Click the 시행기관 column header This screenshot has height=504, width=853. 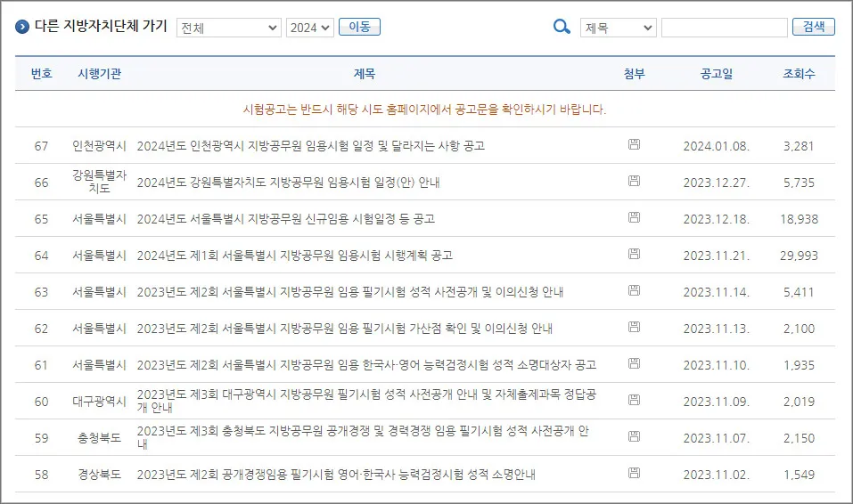coord(100,73)
